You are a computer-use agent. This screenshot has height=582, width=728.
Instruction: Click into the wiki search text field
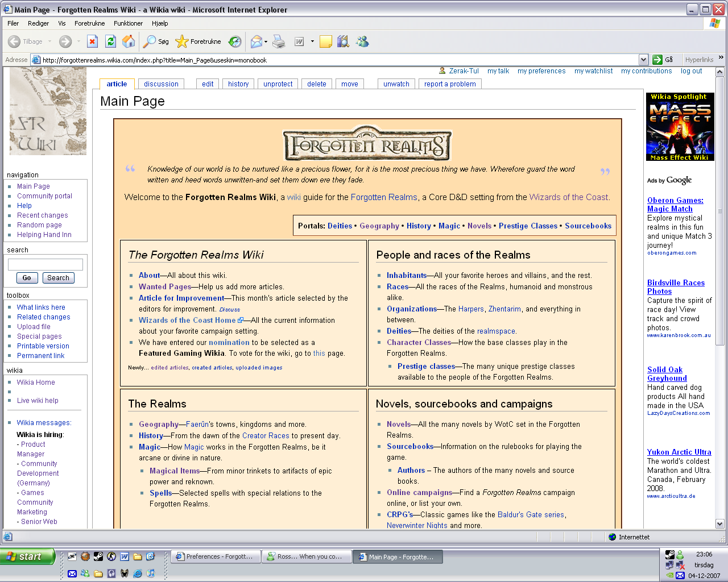45,264
